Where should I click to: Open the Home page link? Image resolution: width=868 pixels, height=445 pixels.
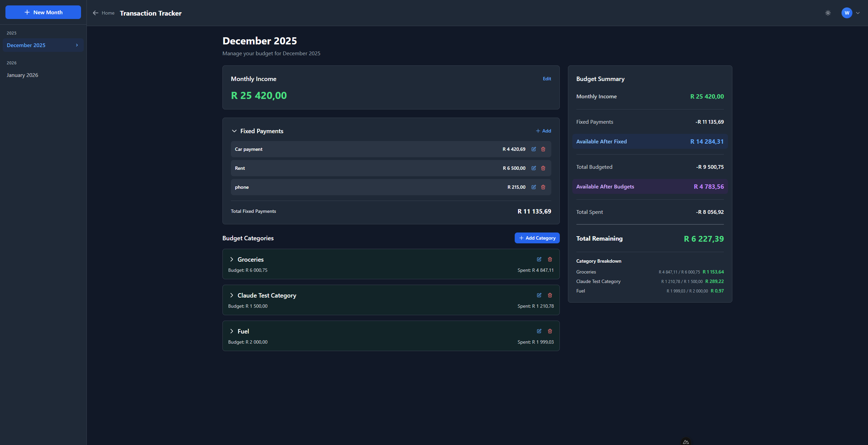click(108, 13)
